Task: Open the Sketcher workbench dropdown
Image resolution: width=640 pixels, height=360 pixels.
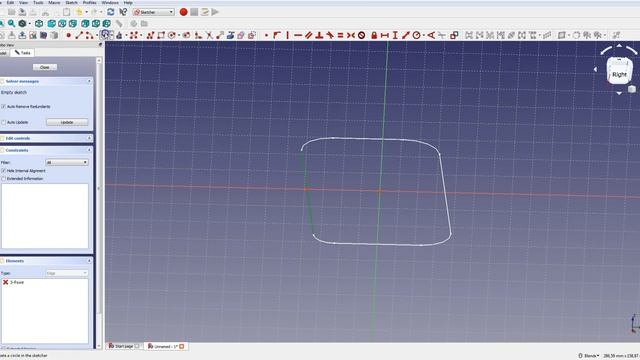Action: coord(154,12)
